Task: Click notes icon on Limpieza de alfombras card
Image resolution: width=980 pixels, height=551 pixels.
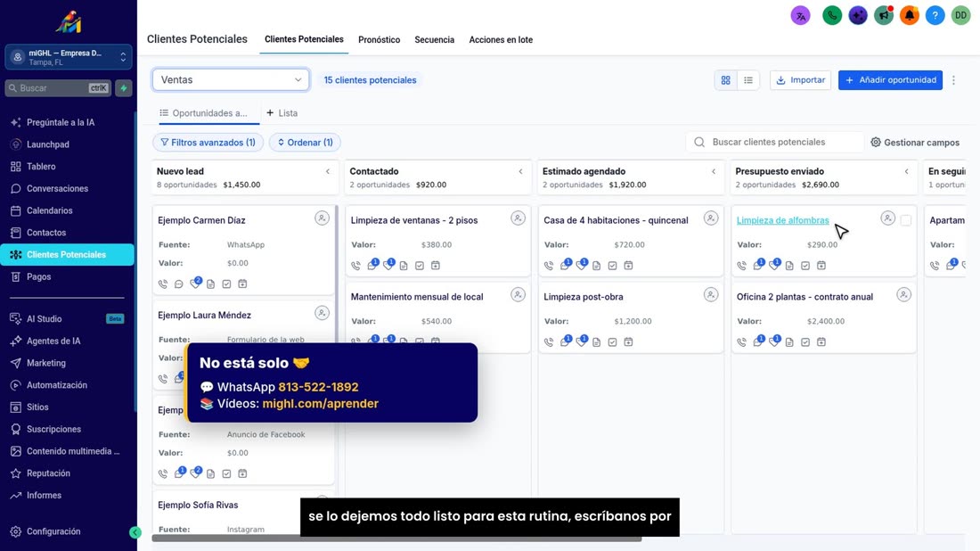Action: pos(789,266)
